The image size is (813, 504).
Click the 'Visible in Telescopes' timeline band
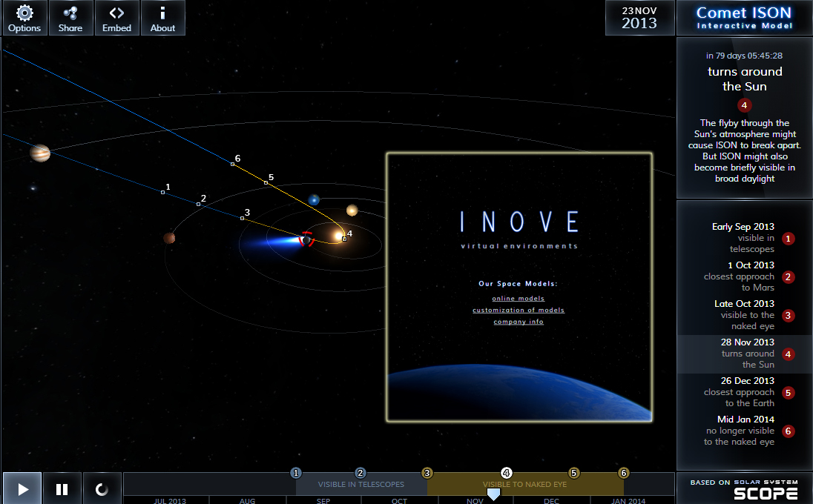coord(361,484)
